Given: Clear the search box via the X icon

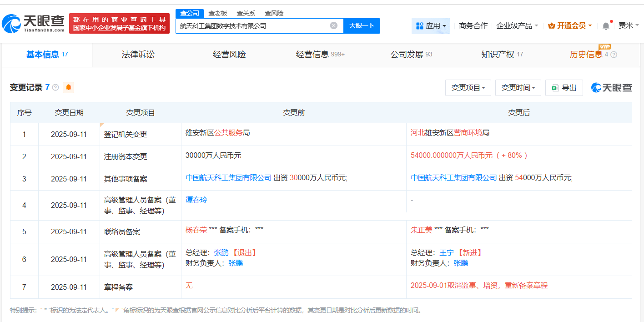Looking at the screenshot, I should pyautogui.click(x=333, y=25).
